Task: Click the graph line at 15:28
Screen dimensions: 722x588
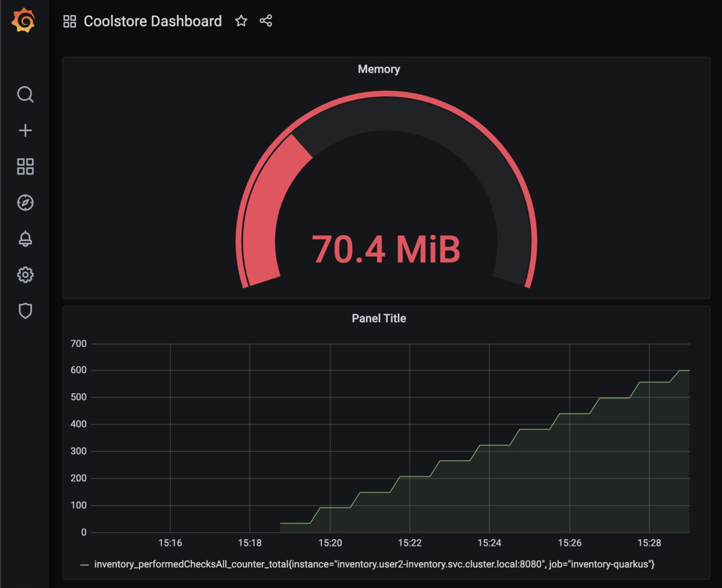Action: tap(649, 382)
